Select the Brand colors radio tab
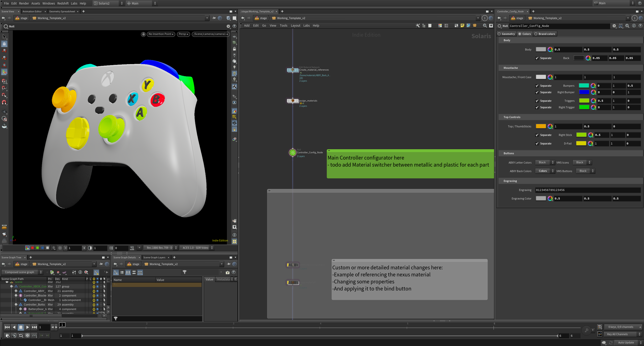This screenshot has width=644, height=346. 545,34
